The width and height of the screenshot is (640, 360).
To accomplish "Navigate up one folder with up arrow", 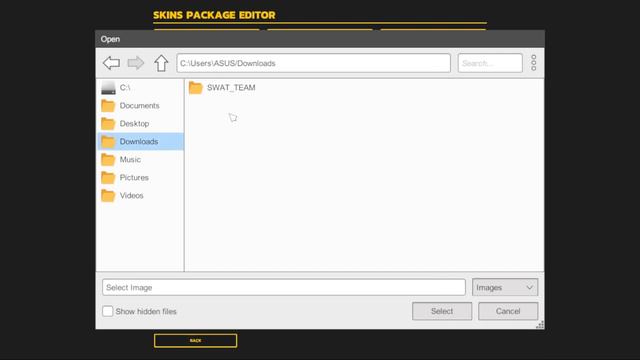I will (x=161, y=63).
